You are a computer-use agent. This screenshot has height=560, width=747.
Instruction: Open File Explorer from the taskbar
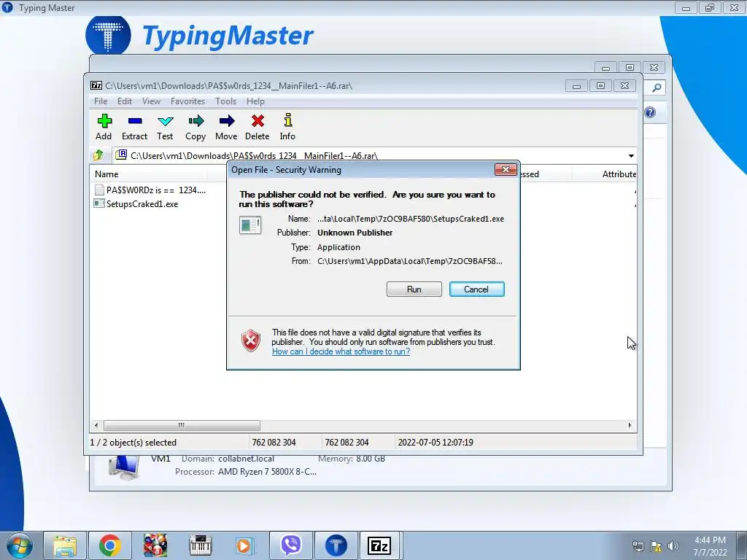click(65, 545)
